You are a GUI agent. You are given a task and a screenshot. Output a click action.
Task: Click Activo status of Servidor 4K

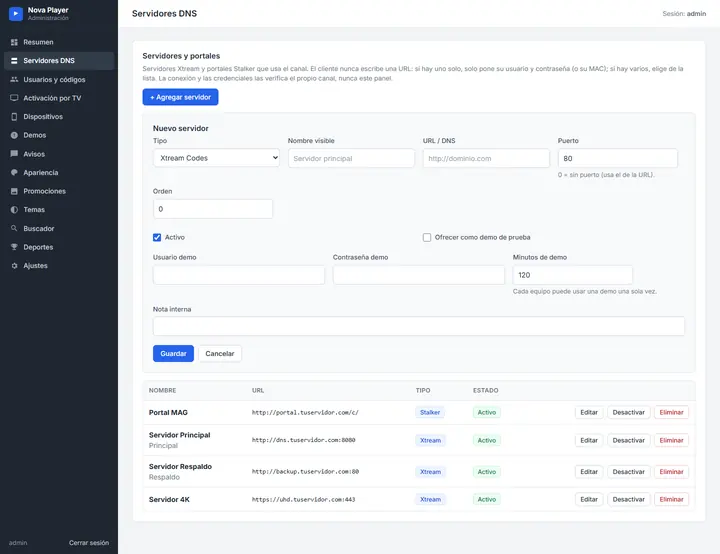coord(487,499)
